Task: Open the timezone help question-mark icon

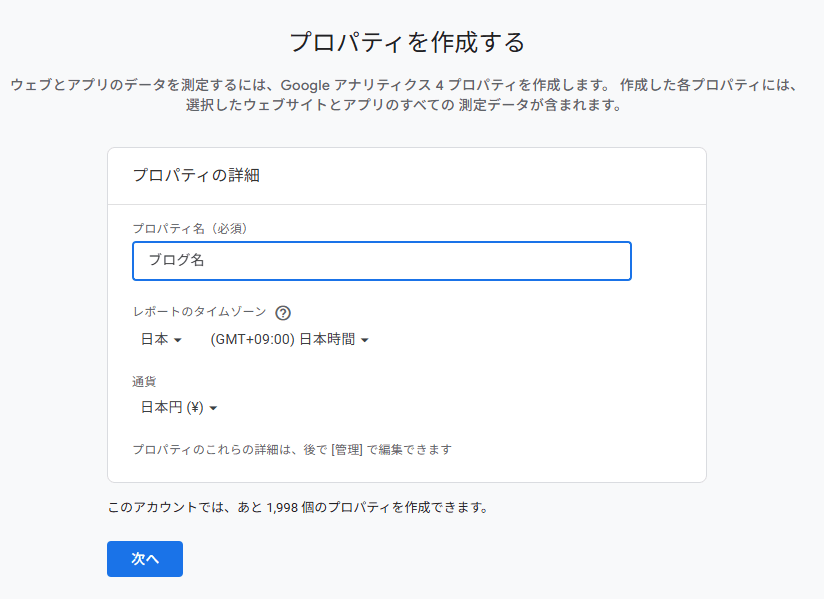Action: click(x=283, y=313)
